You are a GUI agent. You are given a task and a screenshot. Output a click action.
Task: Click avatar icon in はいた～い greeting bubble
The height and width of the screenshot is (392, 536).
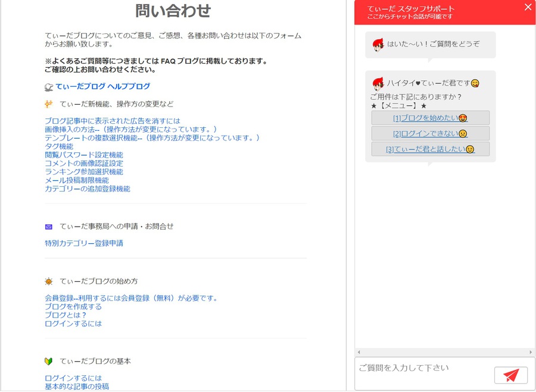[x=378, y=45]
